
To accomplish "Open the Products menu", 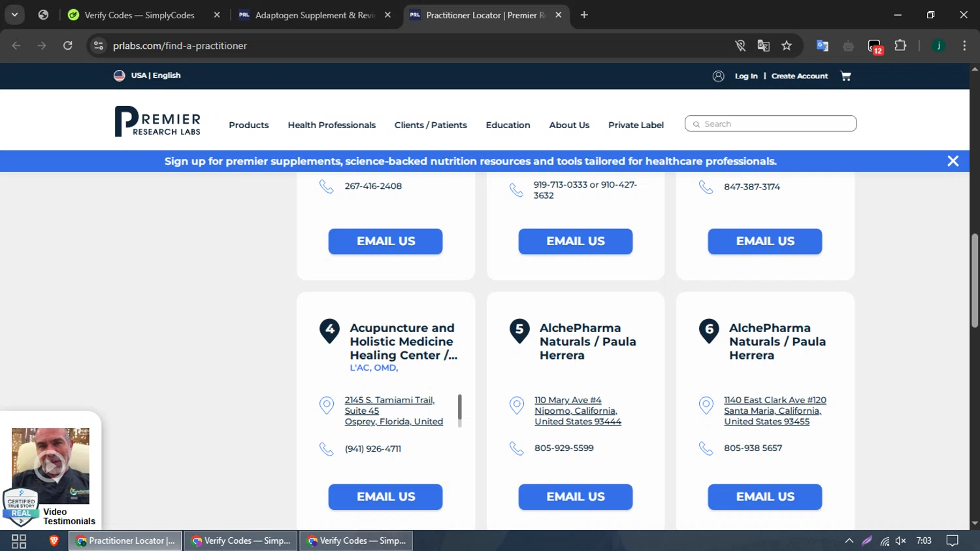I will point(249,125).
